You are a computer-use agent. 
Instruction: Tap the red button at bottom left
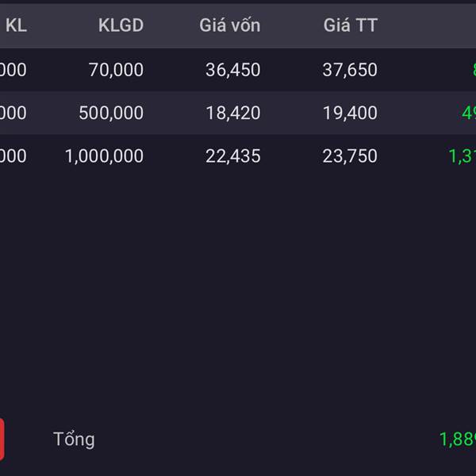(x=2, y=440)
